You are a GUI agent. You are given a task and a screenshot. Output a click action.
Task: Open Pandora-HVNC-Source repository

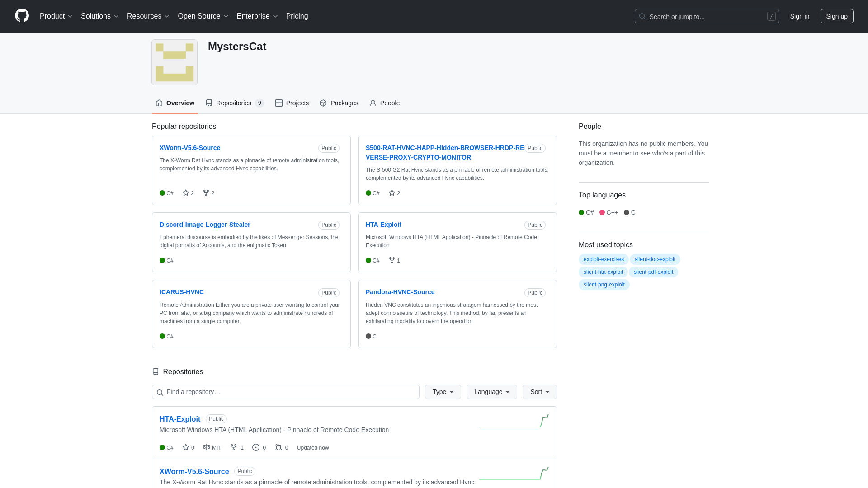click(x=400, y=292)
